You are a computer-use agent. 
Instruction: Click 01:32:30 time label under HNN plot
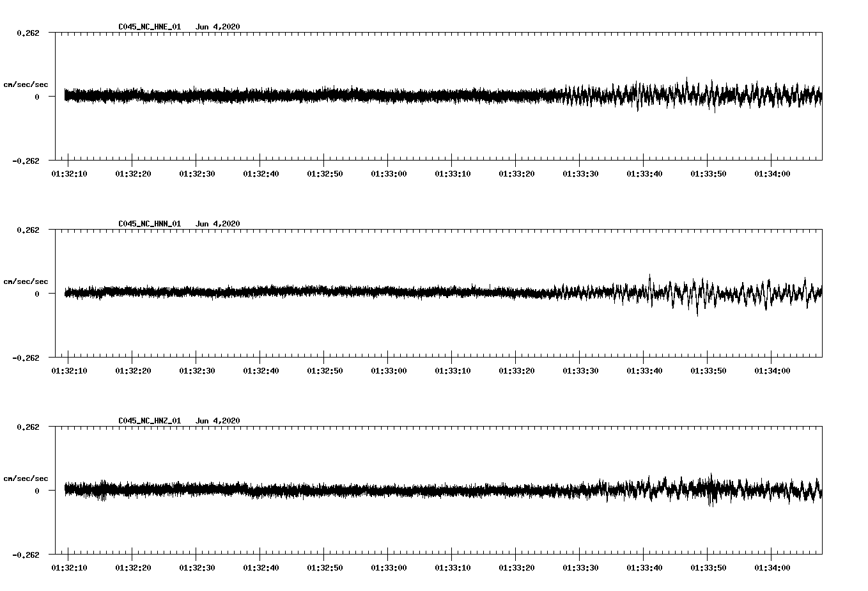[x=197, y=371]
